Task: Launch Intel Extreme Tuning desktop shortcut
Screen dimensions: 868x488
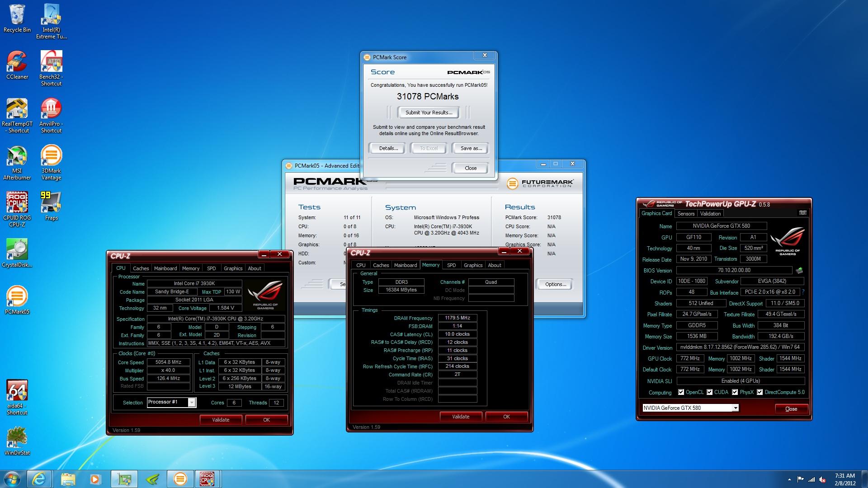Action: pyautogui.click(x=51, y=22)
